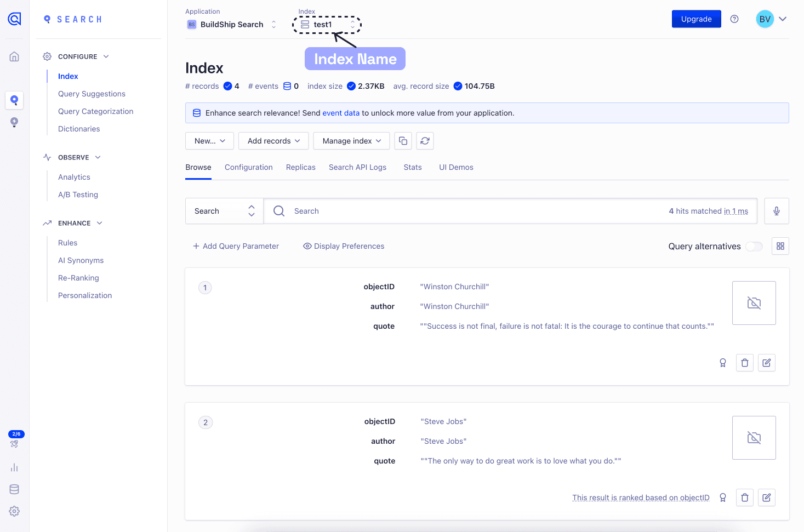
Task: Select the Home icon in the sidebar
Action: coord(14,56)
